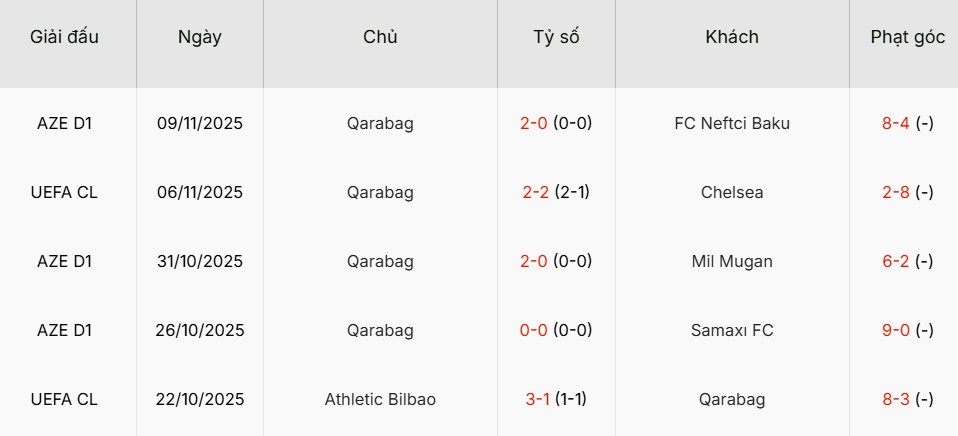Click the Phạt góc column header
Viewport: 958px width, 436px height.
pos(907,37)
